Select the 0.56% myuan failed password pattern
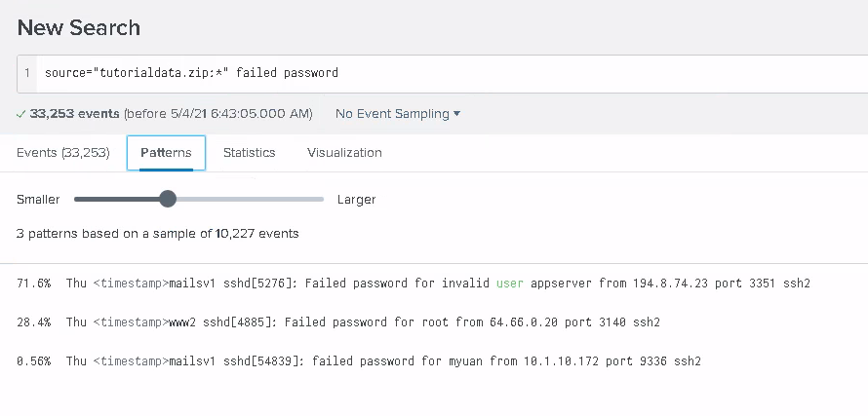The image size is (868, 416). click(x=359, y=361)
